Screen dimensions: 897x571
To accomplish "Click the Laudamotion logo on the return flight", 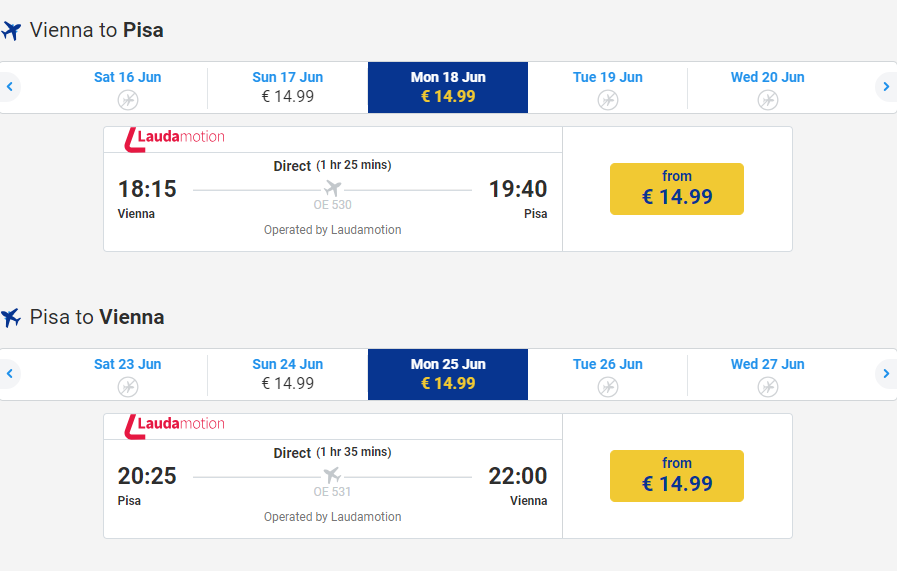I will [x=175, y=426].
